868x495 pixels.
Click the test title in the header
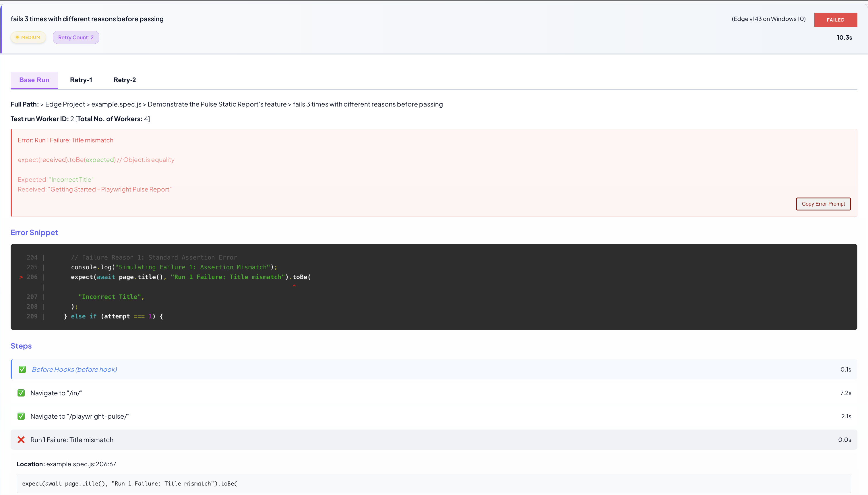tap(87, 19)
